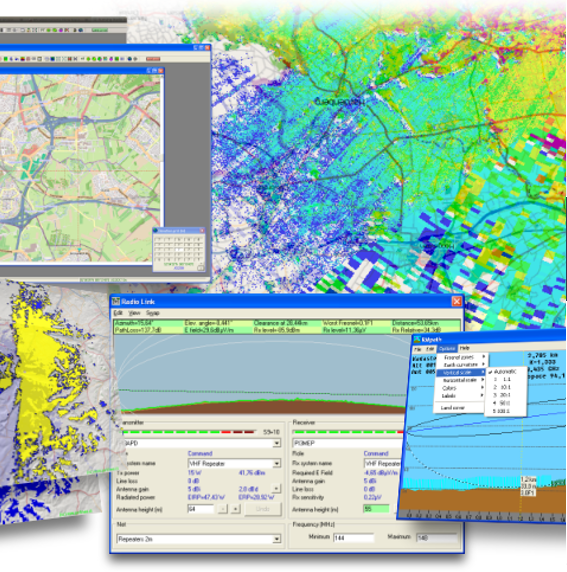Click the RMpath application icon in title bar
567x572 pixels.
click(417, 340)
